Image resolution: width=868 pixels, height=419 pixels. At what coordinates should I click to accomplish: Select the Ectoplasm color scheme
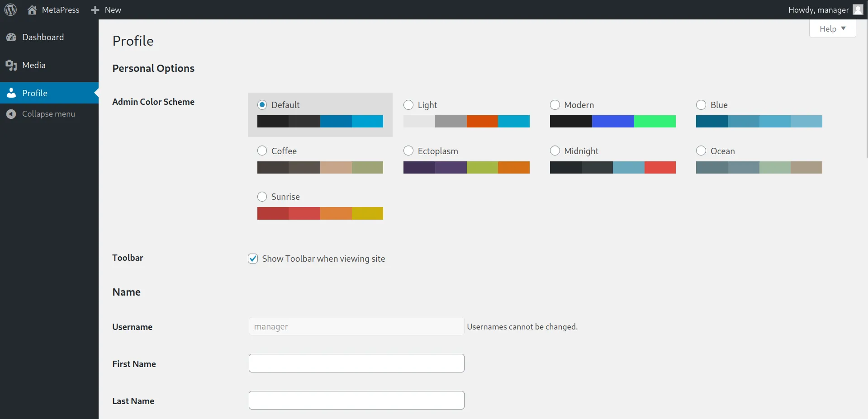point(408,151)
